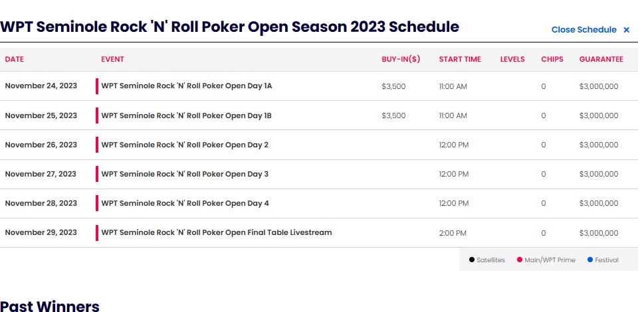Click the CHIPS column header
The height and width of the screenshot is (312, 644).
552,59
